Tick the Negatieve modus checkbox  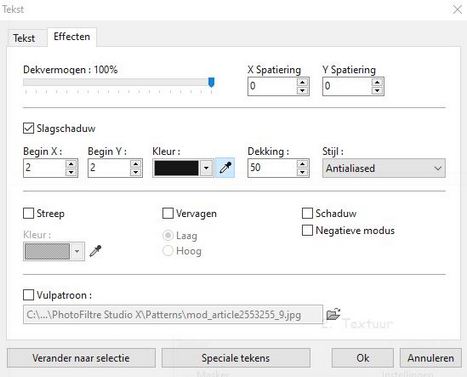point(307,230)
